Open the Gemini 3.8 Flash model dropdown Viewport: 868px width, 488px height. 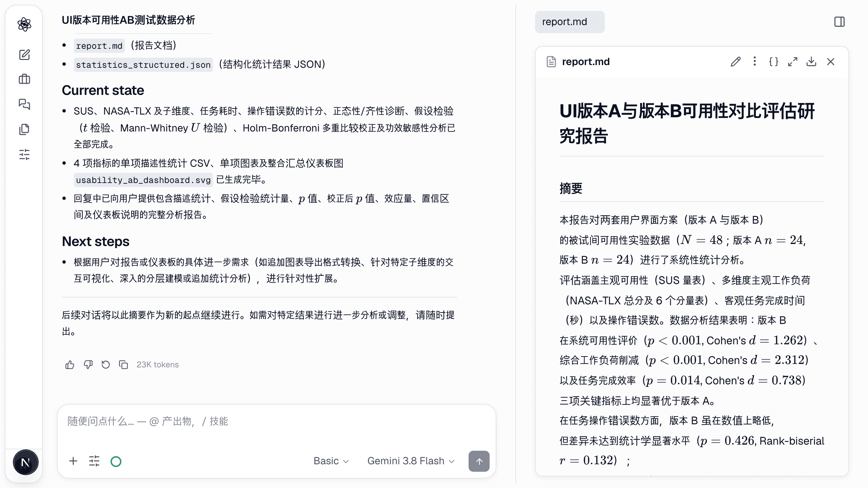tap(411, 461)
